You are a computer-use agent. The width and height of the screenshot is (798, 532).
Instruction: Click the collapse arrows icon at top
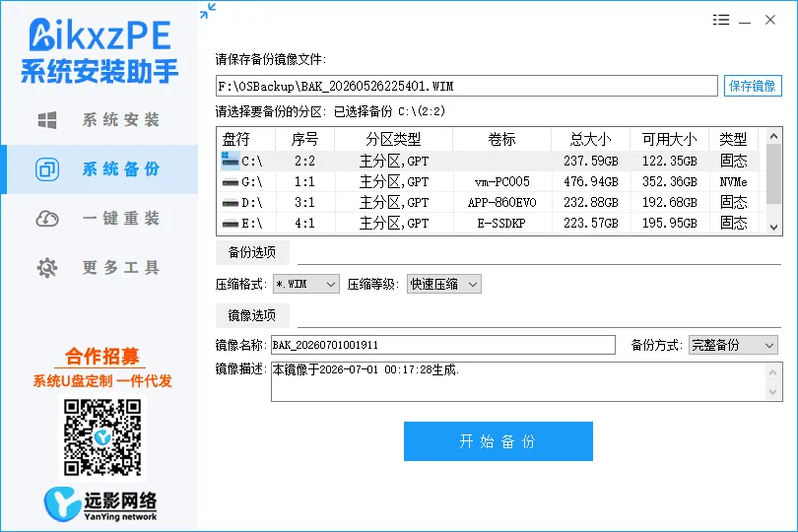click(x=208, y=11)
